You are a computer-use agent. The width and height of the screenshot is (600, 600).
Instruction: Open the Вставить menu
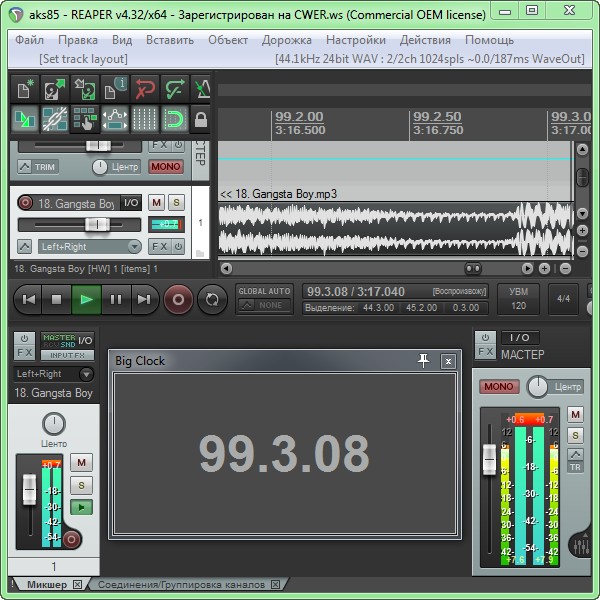pyautogui.click(x=170, y=40)
